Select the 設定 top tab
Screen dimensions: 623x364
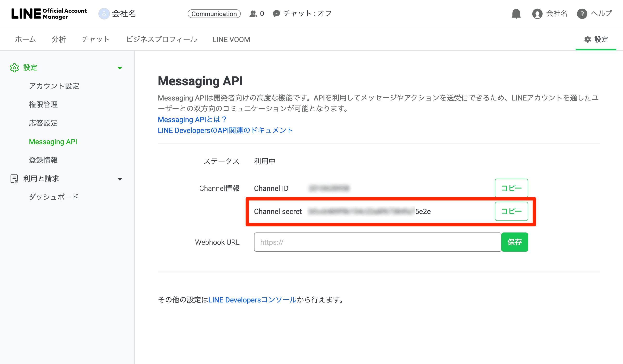(596, 39)
